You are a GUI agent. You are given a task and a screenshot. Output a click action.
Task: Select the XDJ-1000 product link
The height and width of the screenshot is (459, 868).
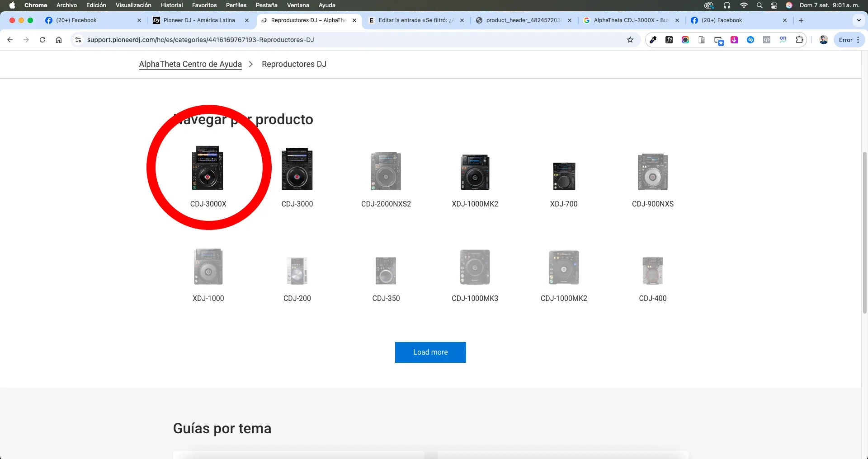[208, 298]
